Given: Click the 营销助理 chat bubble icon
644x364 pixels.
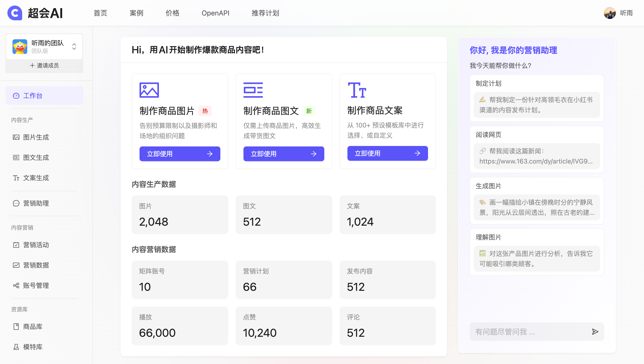Looking at the screenshot, I should 16,203.
